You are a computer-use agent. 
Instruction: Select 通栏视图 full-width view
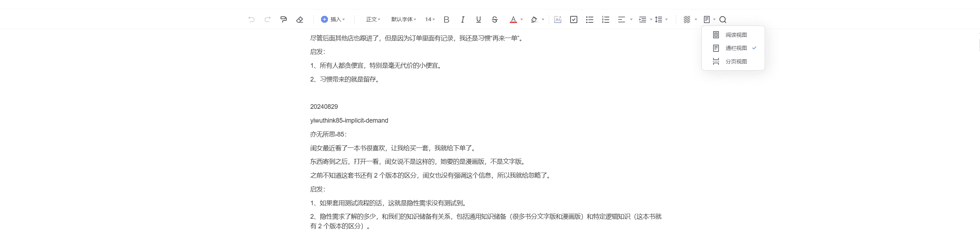click(733, 48)
